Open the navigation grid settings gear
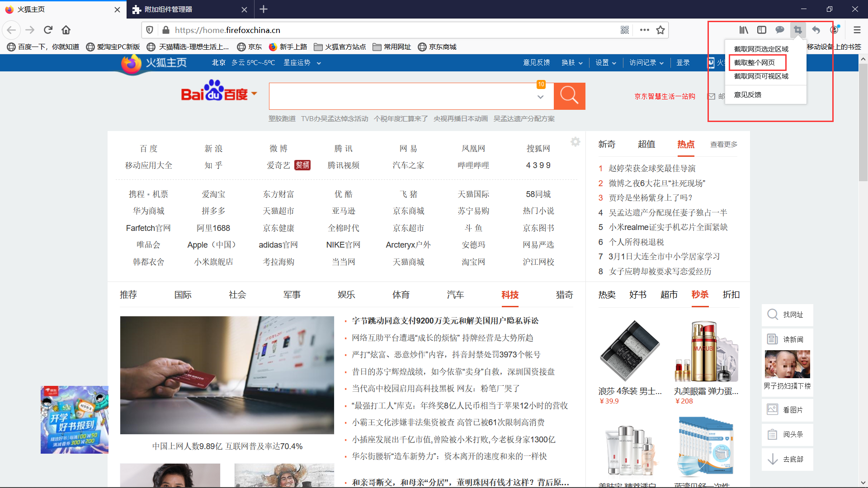Image resolution: width=868 pixels, height=488 pixels. [576, 142]
